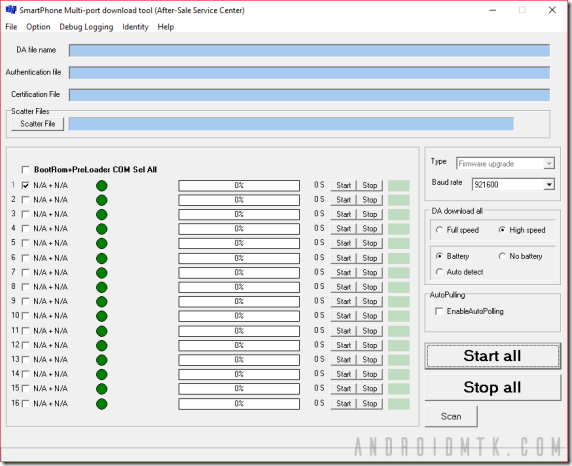
Task: Click the green result box for port 10
Action: click(x=399, y=316)
